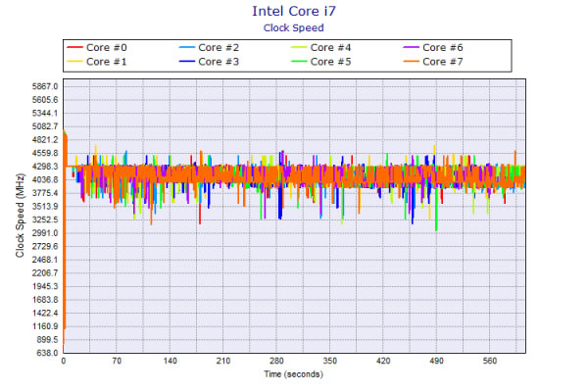Click the 5605.6 y-axis value

tap(45, 100)
